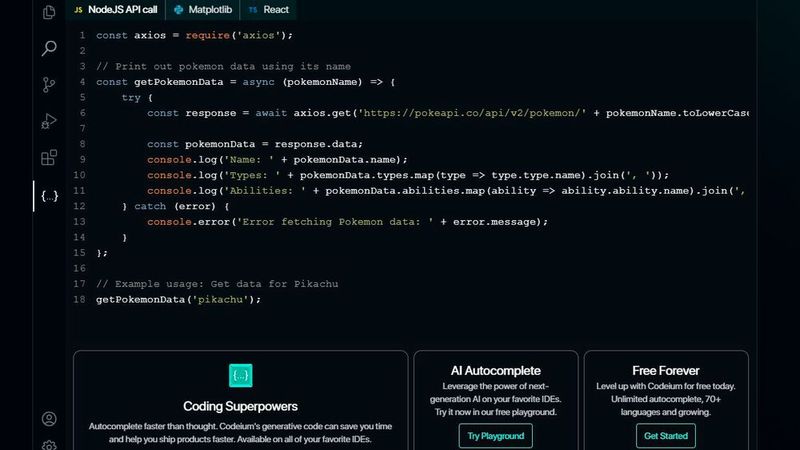Click the teal Codeium logo above Coding Superpowers
Screen dimensions: 800x450
240,376
